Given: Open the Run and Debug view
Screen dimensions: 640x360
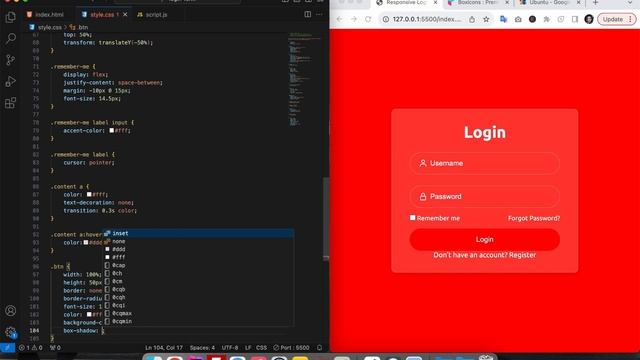Looking at the screenshot, I should 11,81.
